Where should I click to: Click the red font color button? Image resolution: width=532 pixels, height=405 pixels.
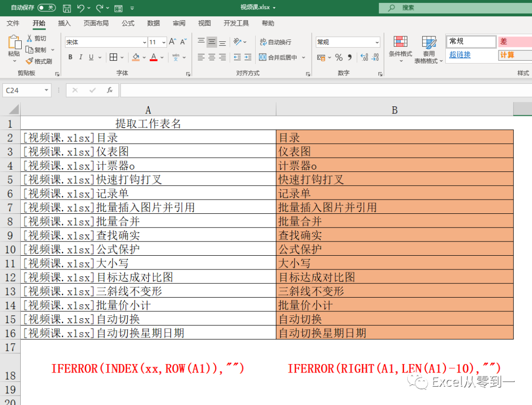tap(154, 57)
